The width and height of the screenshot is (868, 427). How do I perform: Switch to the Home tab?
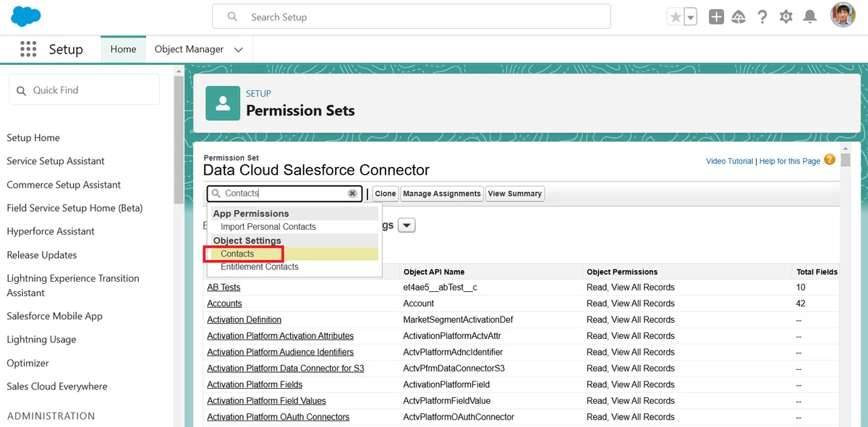123,49
